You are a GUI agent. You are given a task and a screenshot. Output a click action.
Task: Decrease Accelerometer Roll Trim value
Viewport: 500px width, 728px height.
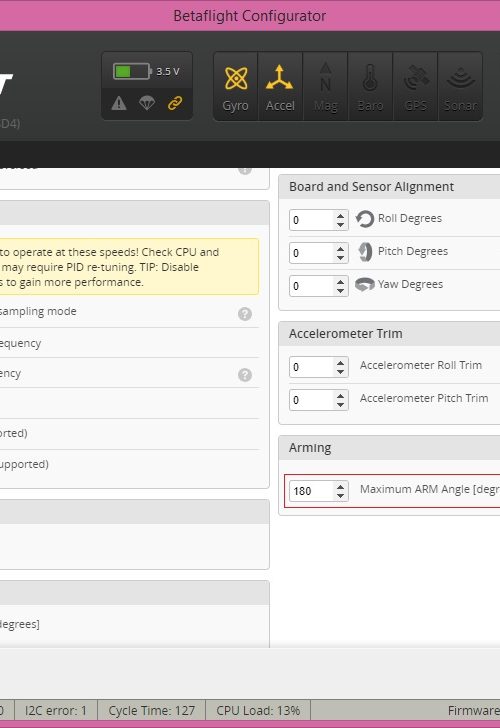point(340,372)
